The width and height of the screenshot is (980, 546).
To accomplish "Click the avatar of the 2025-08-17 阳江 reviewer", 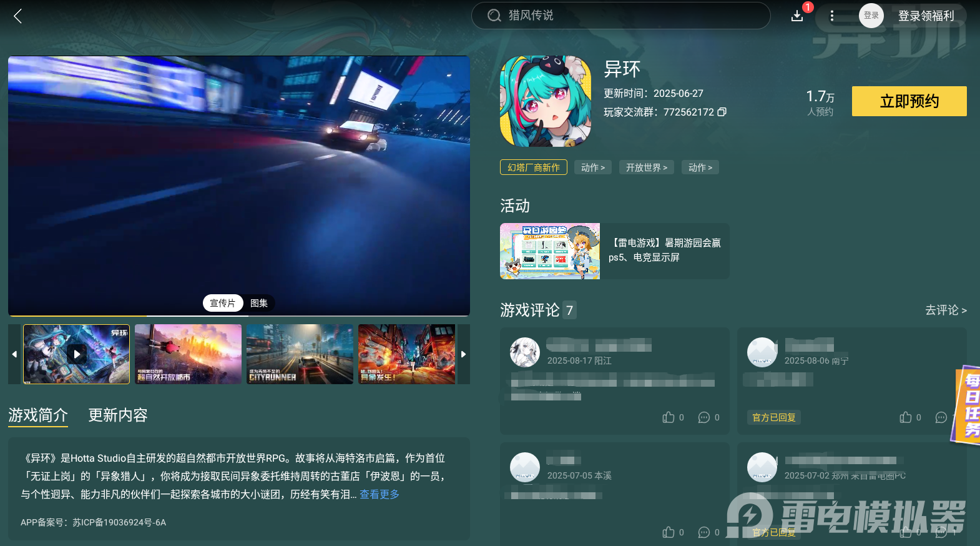I will pyautogui.click(x=525, y=352).
